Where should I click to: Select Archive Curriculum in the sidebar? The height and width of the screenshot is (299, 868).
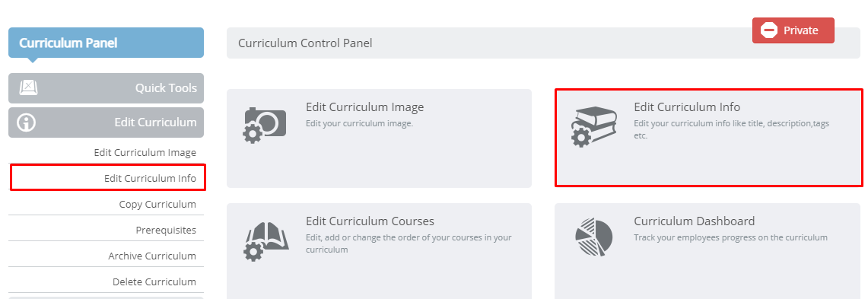pyautogui.click(x=152, y=256)
